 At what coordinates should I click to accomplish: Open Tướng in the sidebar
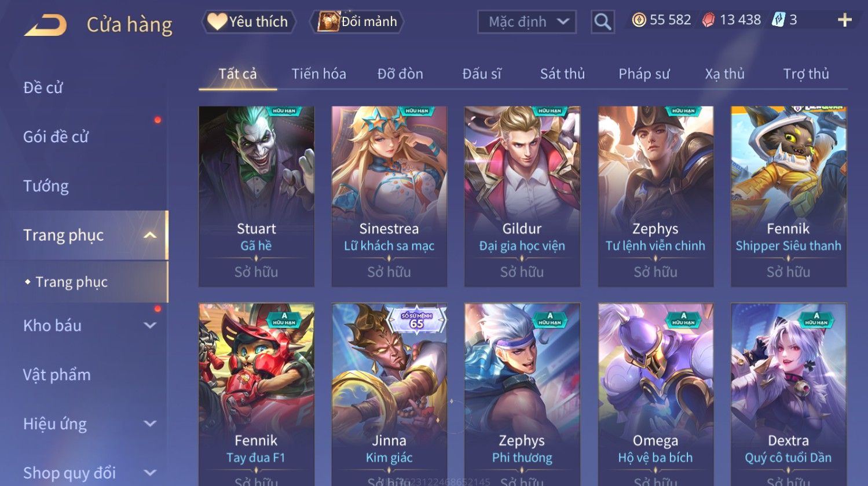(x=46, y=186)
